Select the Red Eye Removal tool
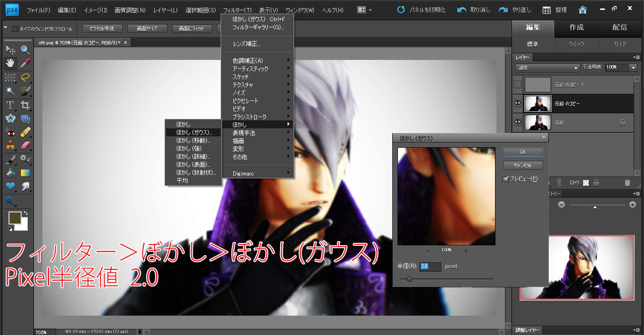The height and width of the screenshot is (335, 644). tap(10, 132)
